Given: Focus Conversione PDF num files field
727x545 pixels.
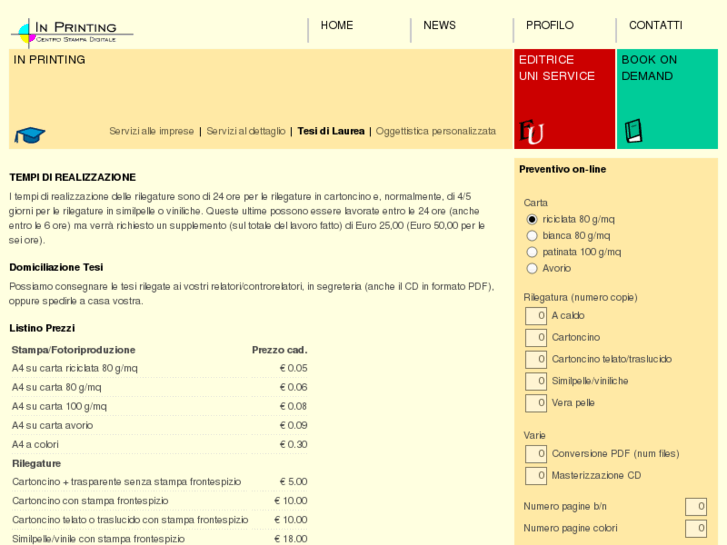Looking at the screenshot, I should point(536,454).
